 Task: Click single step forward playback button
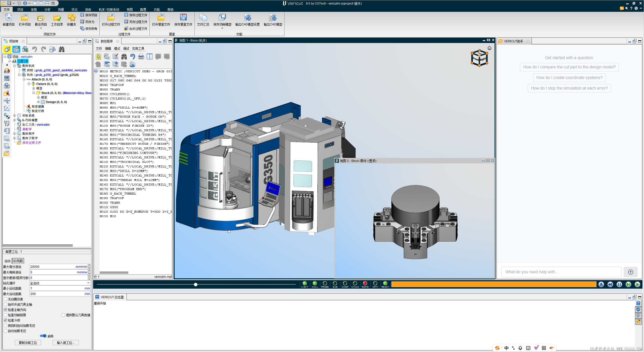coord(628,284)
